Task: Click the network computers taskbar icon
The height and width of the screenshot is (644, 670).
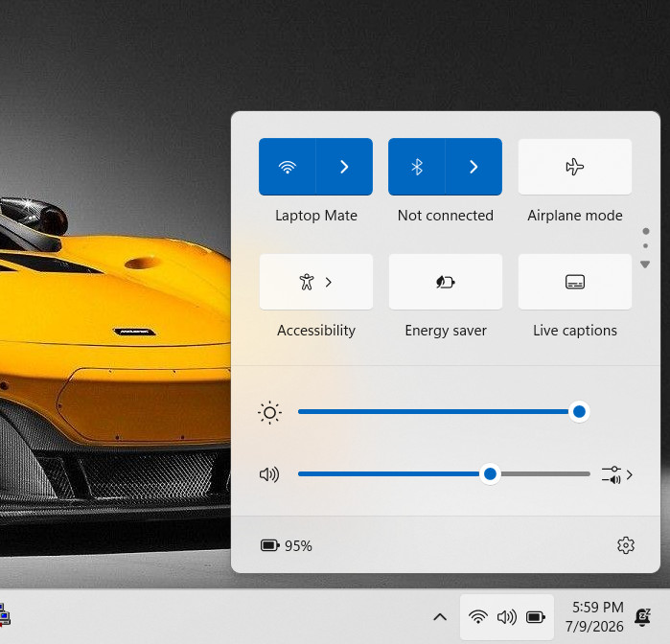Action: coord(4,616)
